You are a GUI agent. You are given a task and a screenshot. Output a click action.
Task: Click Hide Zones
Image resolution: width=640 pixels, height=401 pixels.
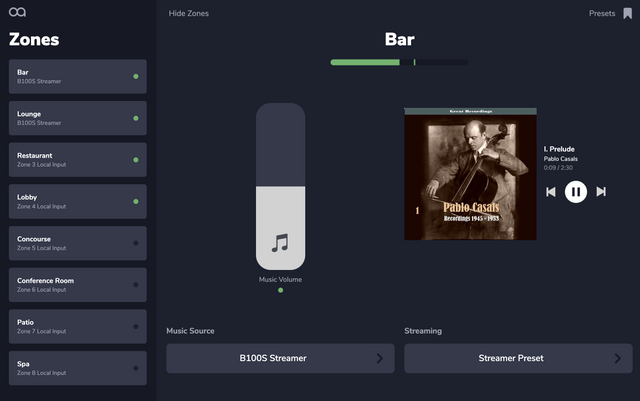[x=189, y=13]
